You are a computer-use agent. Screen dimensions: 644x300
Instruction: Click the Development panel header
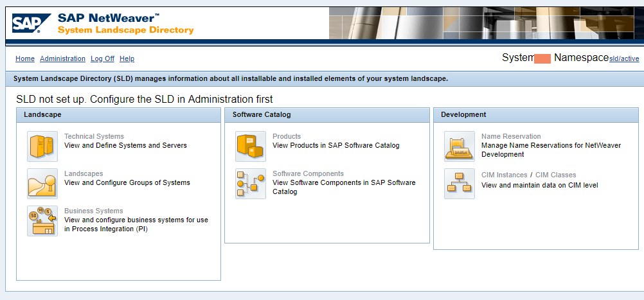pos(536,115)
